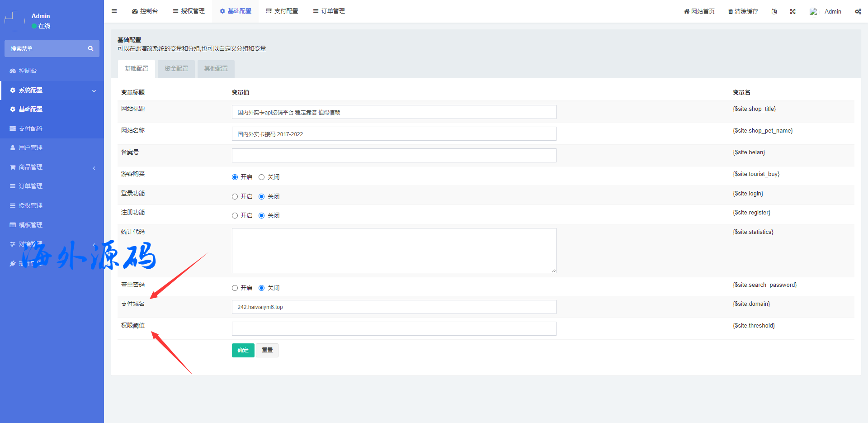Screen dimensions: 868x423
Task: Set 游客购买 to 关闭
Action: [261, 177]
